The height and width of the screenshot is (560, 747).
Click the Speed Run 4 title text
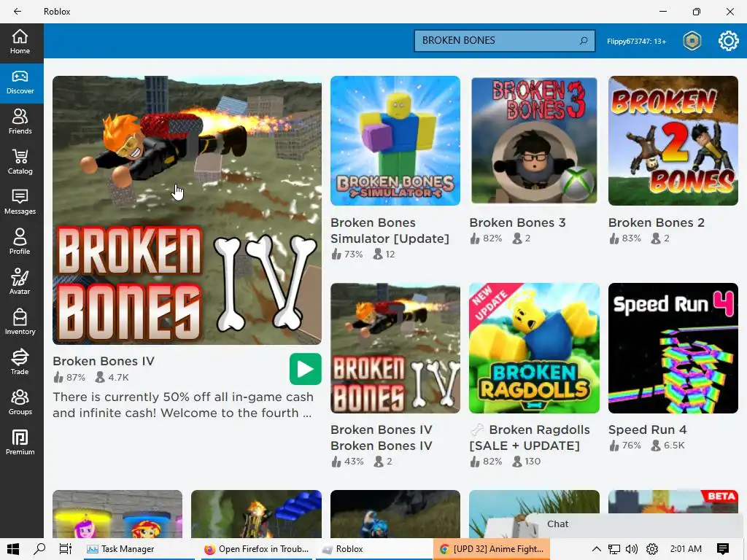point(648,430)
